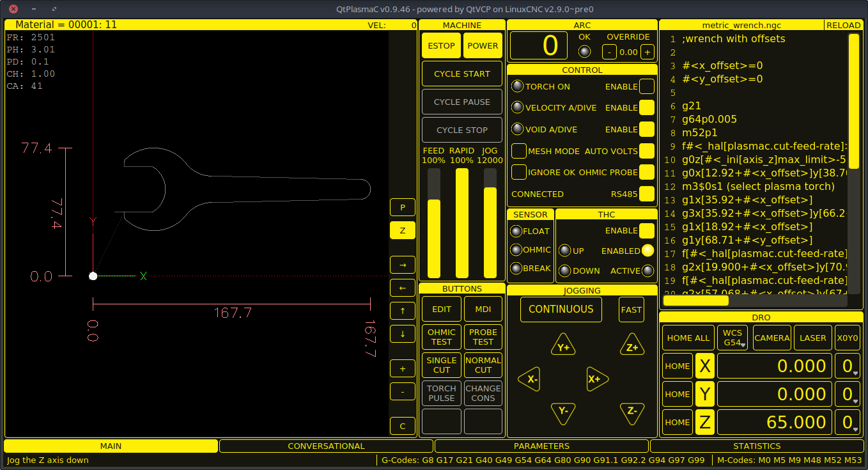
Task: Change jog mode from CONTINUOUS
Action: click(x=561, y=309)
